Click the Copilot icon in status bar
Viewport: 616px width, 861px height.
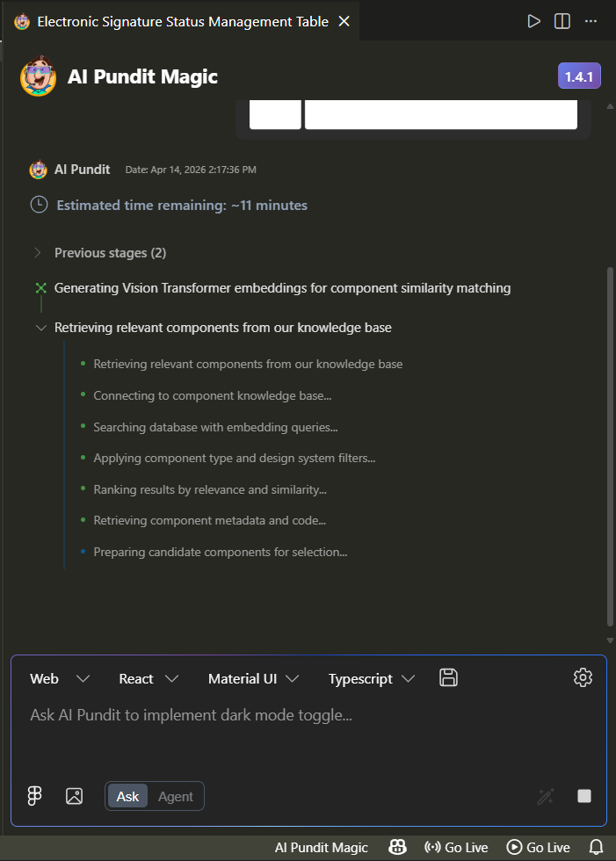pos(397,847)
